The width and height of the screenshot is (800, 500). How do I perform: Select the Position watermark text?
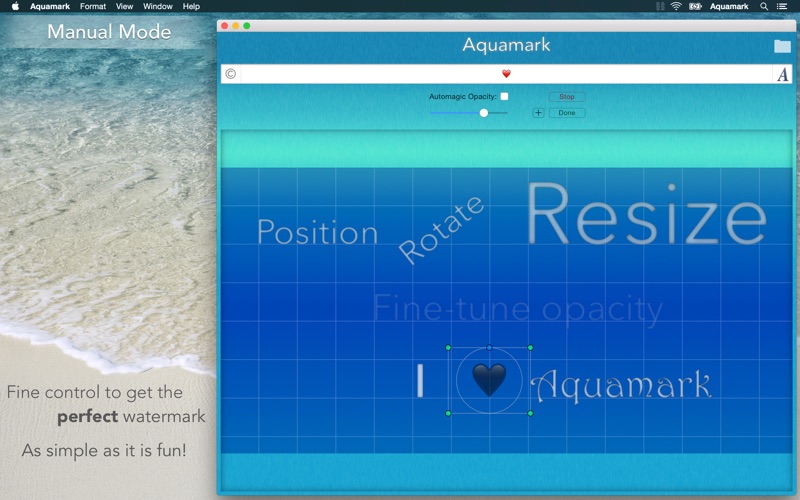pos(317,232)
